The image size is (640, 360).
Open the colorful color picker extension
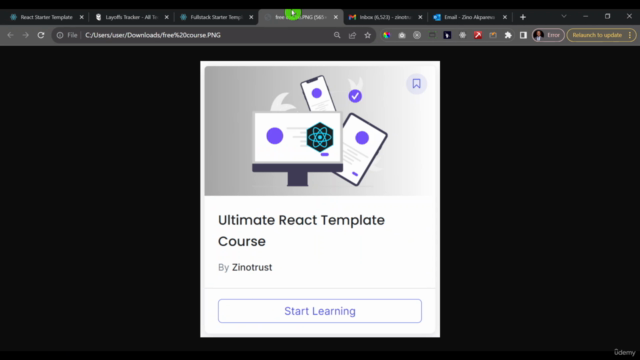(x=387, y=35)
